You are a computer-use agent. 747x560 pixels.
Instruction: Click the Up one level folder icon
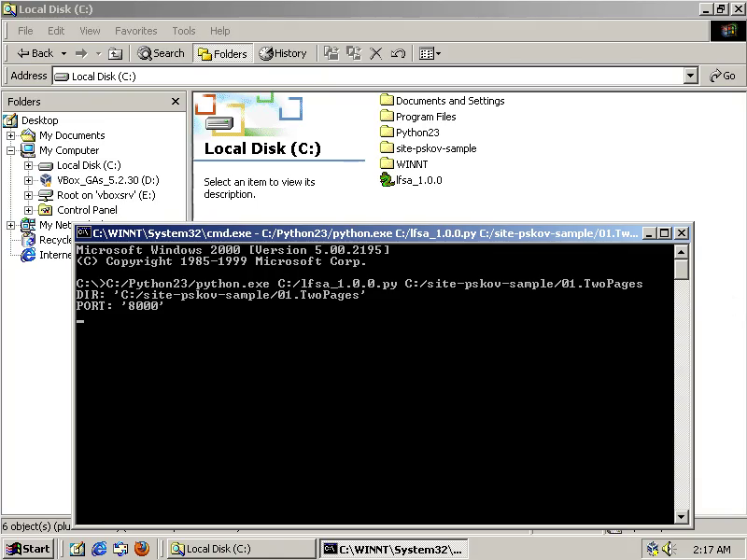pyautogui.click(x=116, y=53)
